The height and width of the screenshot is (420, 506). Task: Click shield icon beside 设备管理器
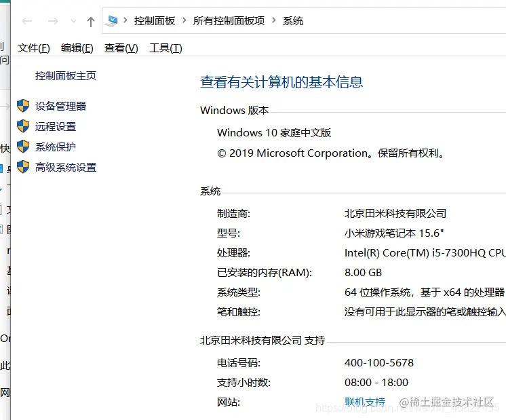pyautogui.click(x=23, y=106)
